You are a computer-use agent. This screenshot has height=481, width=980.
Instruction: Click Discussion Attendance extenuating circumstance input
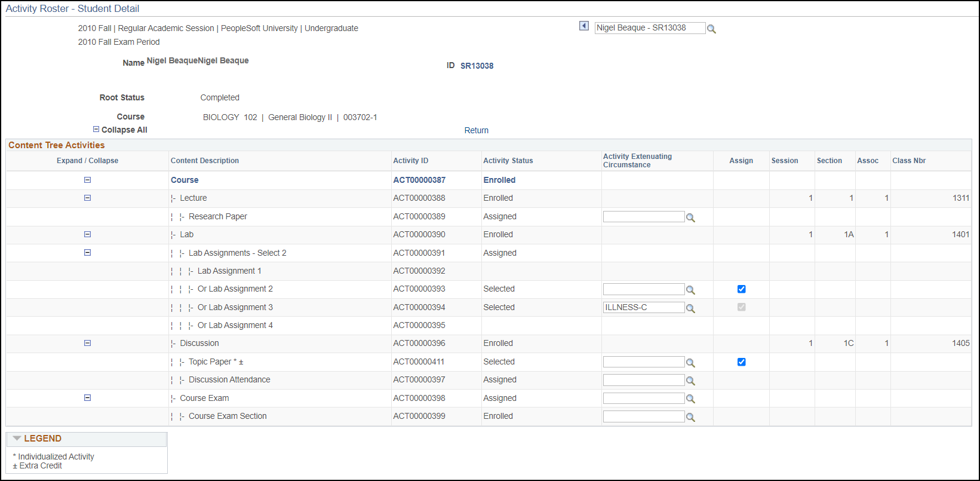[x=644, y=380]
